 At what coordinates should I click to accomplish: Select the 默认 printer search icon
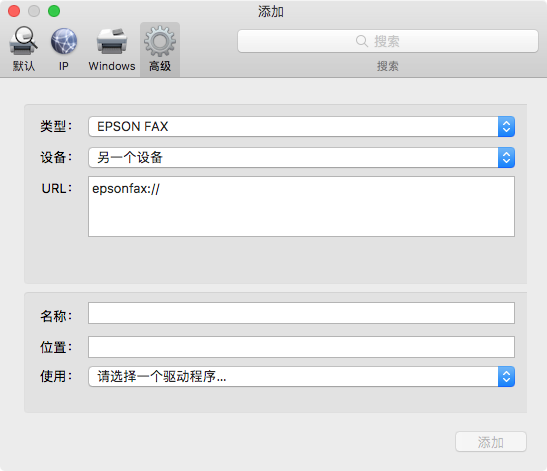[x=23, y=41]
